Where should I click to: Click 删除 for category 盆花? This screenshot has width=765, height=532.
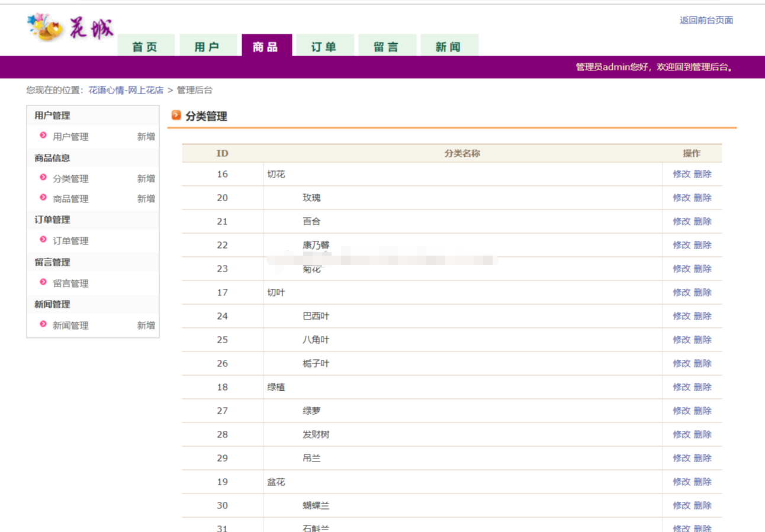tap(703, 482)
